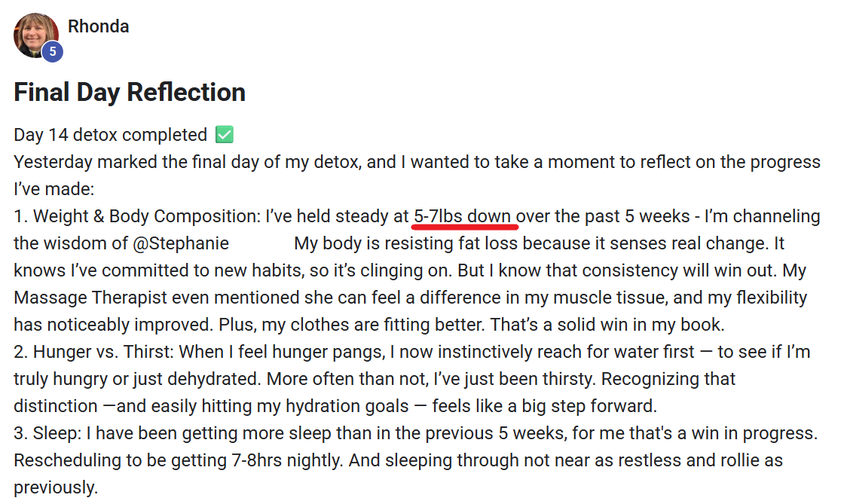Click the red-underlined 5-7lbs down text
This screenshot has width=847, height=504.
click(463, 216)
